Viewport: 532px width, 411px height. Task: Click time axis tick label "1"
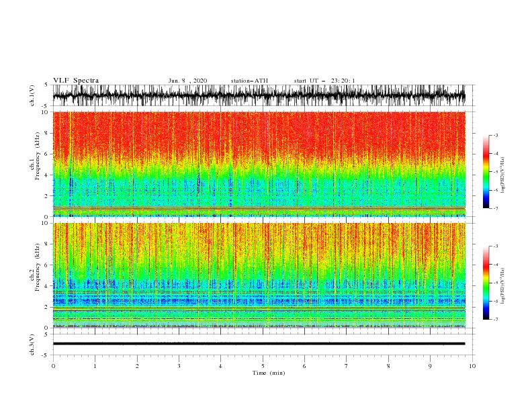95,366
